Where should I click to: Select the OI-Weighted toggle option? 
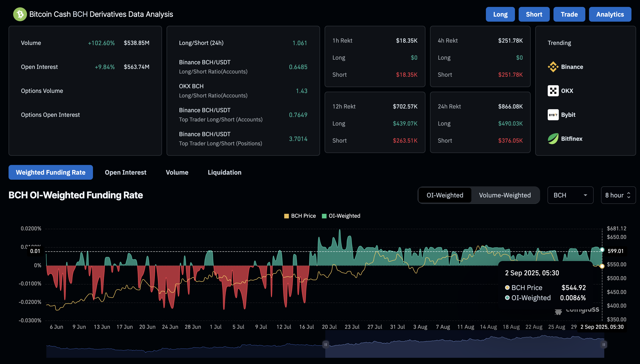[445, 195]
